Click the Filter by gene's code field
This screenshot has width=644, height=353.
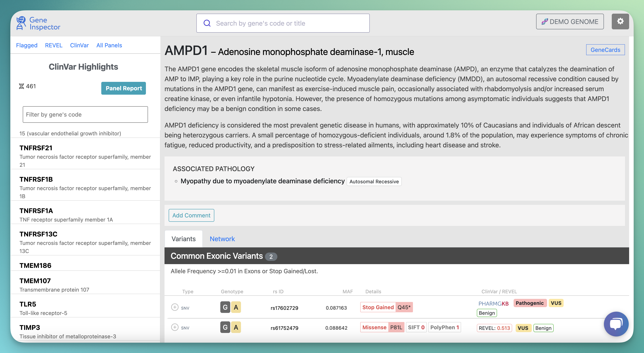(85, 114)
